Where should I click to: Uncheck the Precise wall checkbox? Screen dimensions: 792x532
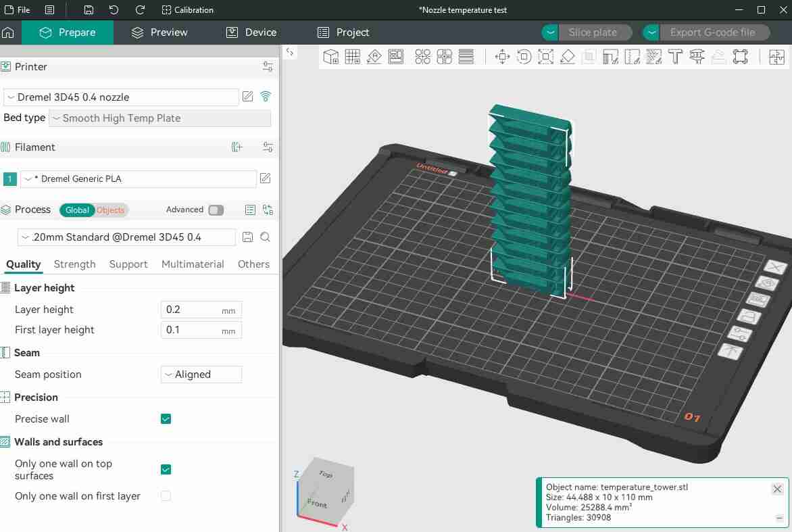166,419
